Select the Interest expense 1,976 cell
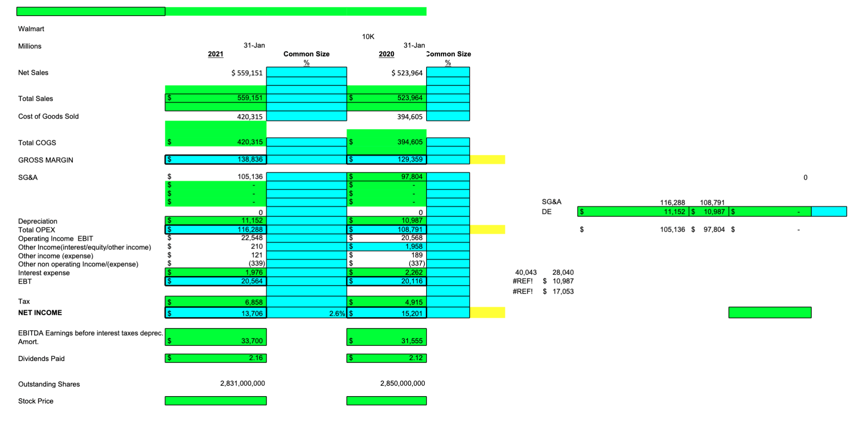The width and height of the screenshot is (868, 426). [215, 272]
